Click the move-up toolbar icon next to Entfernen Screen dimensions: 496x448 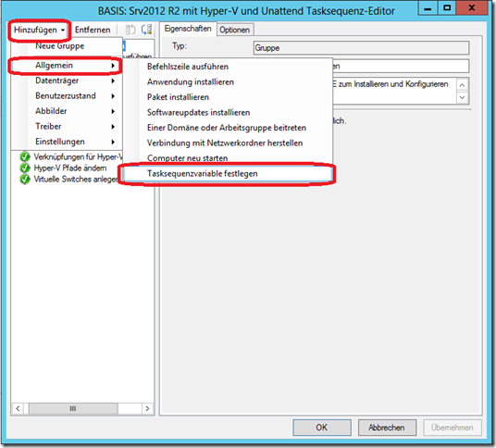130,30
